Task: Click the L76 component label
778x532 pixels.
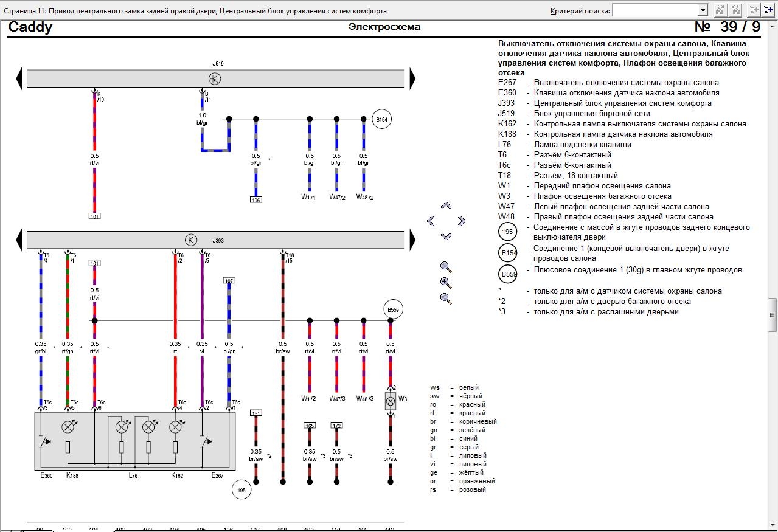Action: click(x=134, y=475)
